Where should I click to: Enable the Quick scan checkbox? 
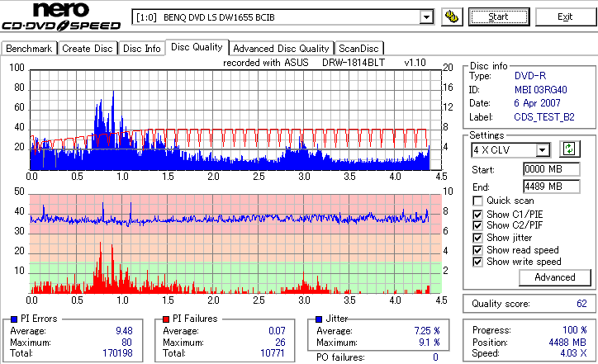[x=477, y=201]
